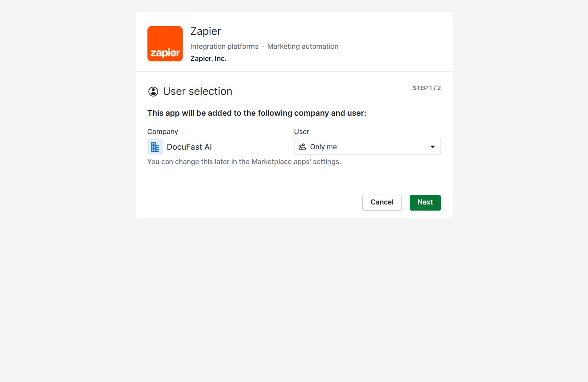Cancel the app installation
588x382 pixels.
pyautogui.click(x=382, y=202)
